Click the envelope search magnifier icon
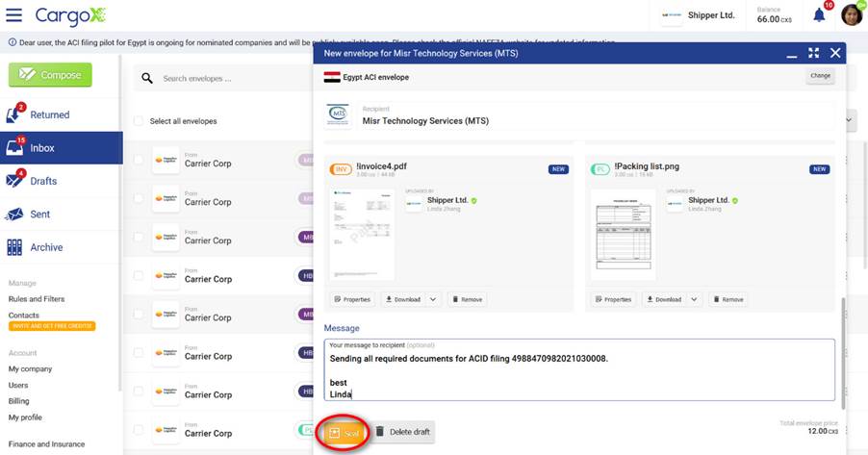Viewport: 868px width, 455px height. [146, 79]
